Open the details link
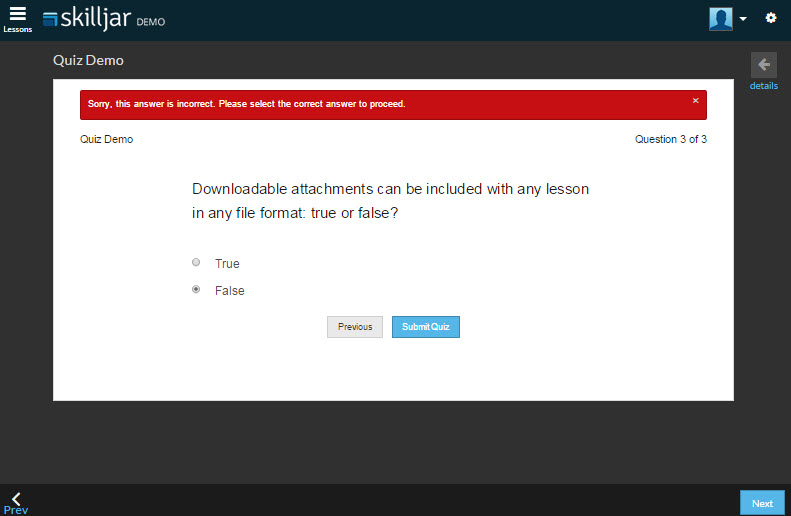The height and width of the screenshot is (516, 791). click(764, 86)
